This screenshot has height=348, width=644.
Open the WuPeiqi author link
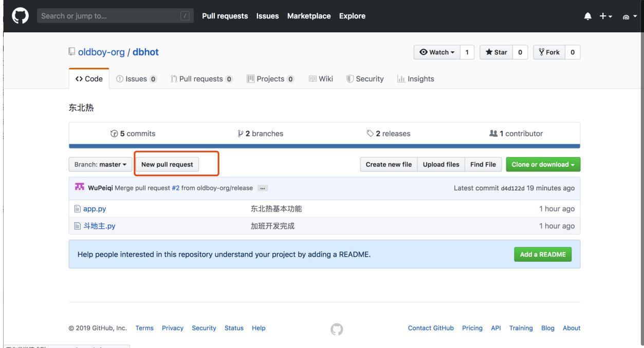[101, 188]
